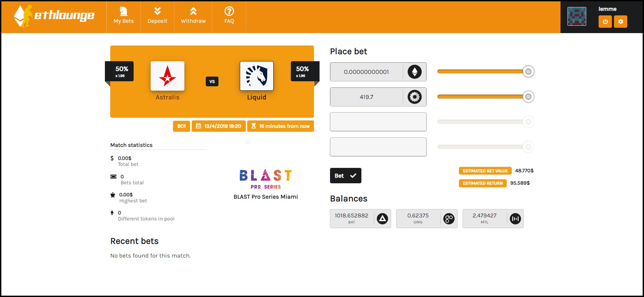Open the Withdraw page
Screen dimensions: 644x297
[x=193, y=16]
